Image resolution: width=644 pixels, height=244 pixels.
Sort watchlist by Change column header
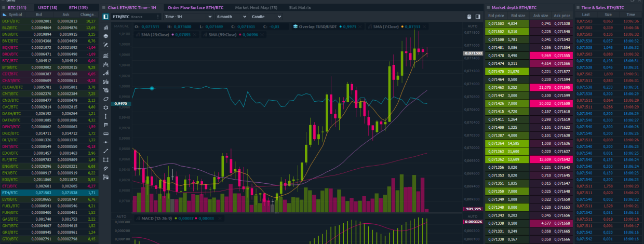[x=88, y=15]
